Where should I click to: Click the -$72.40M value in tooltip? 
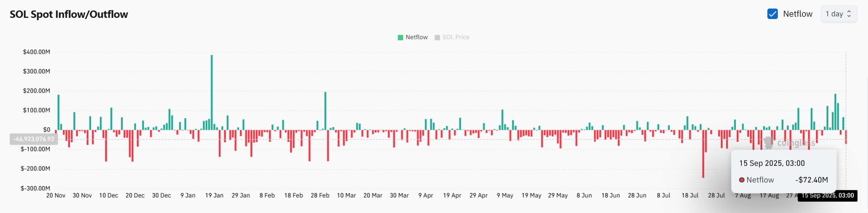click(x=811, y=180)
